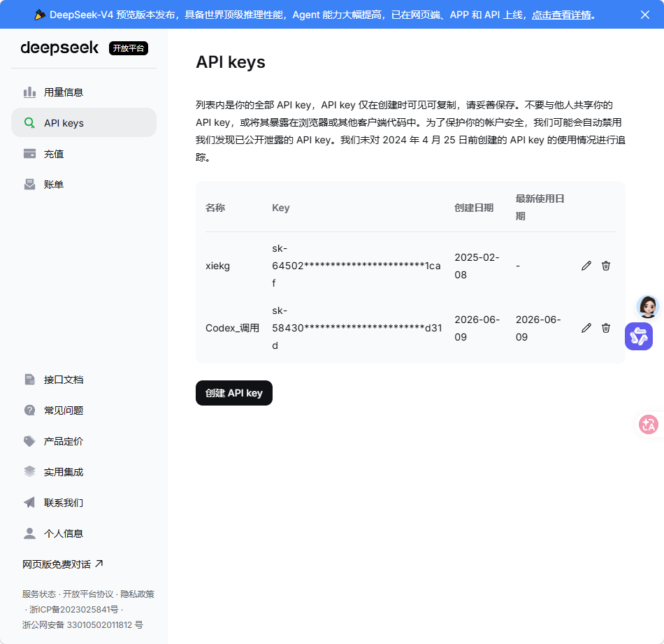Close the DeepSeek-V4 announcement banner
The height and width of the screenshot is (644, 664).
click(645, 15)
